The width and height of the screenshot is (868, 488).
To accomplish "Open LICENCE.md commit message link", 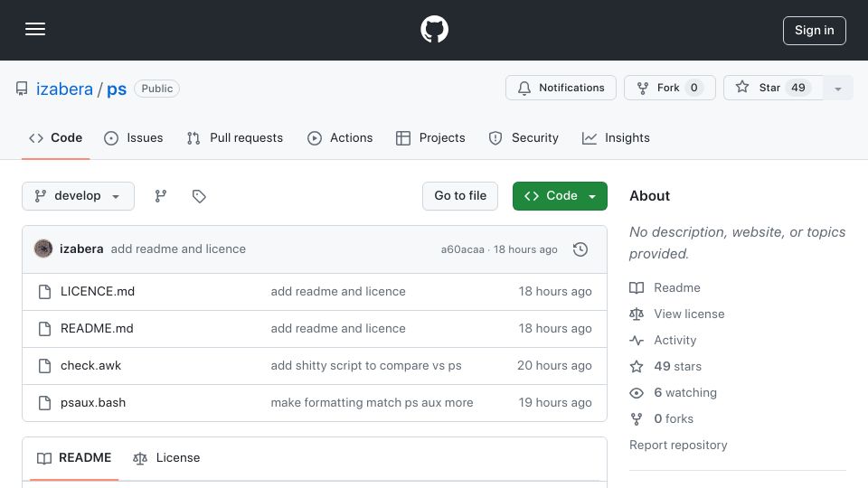I will point(338,292).
